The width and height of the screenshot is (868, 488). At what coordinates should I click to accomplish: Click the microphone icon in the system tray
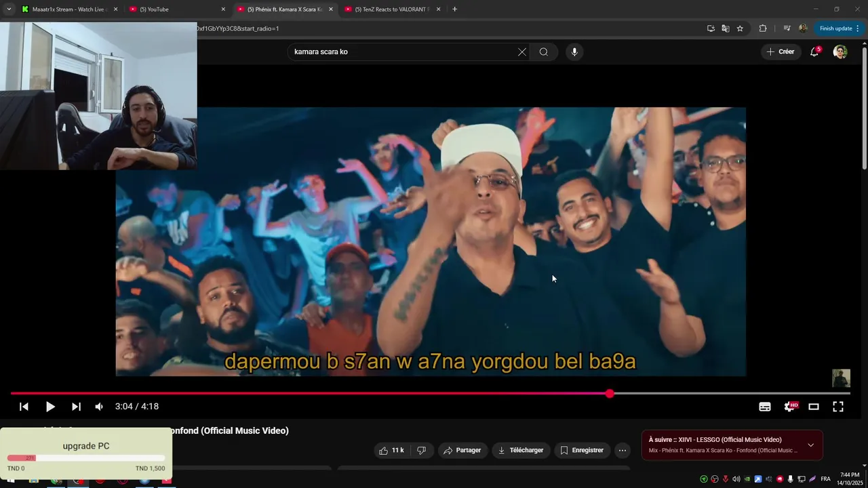pyautogui.click(x=790, y=479)
